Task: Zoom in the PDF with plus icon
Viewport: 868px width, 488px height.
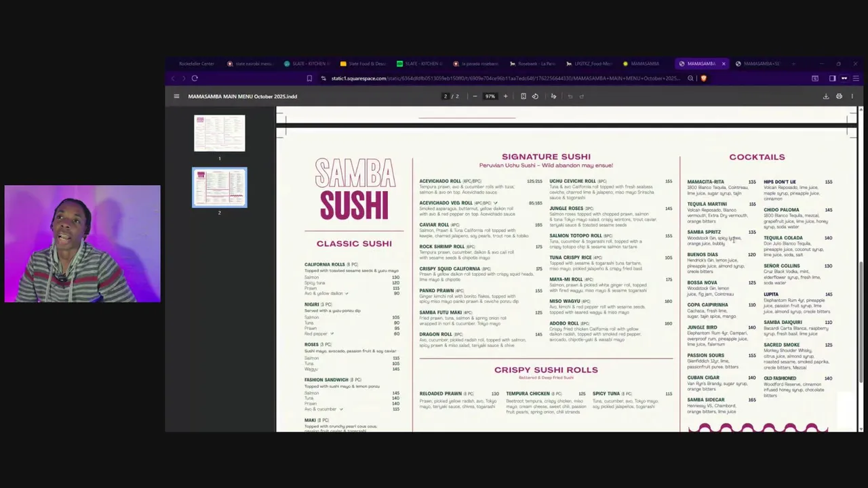Action: [x=505, y=96]
